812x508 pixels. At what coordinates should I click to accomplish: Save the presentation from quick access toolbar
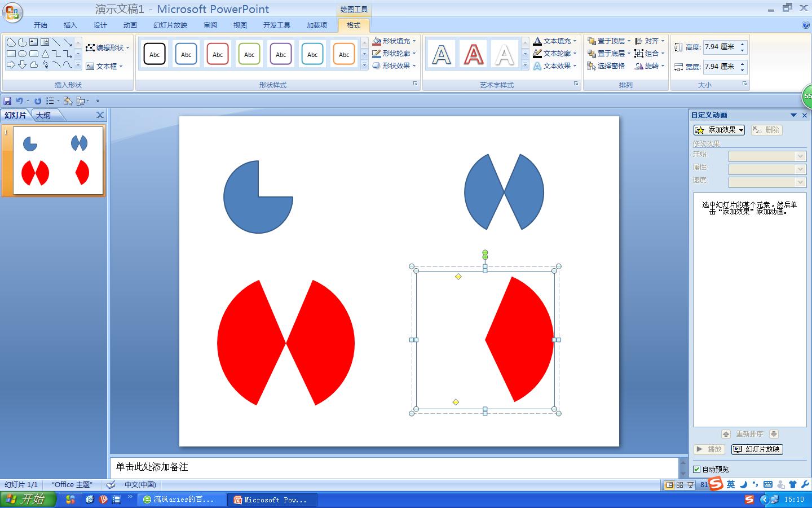[x=7, y=100]
